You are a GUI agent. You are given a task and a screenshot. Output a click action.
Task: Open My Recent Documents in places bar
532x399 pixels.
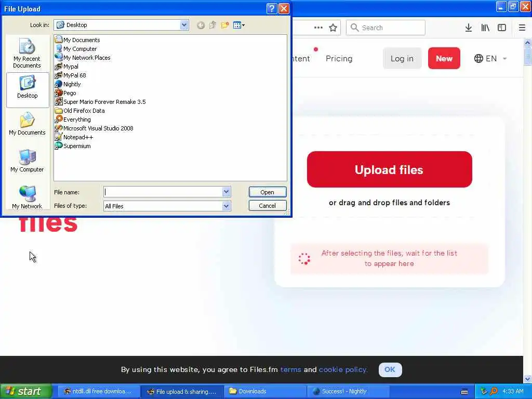click(x=27, y=54)
